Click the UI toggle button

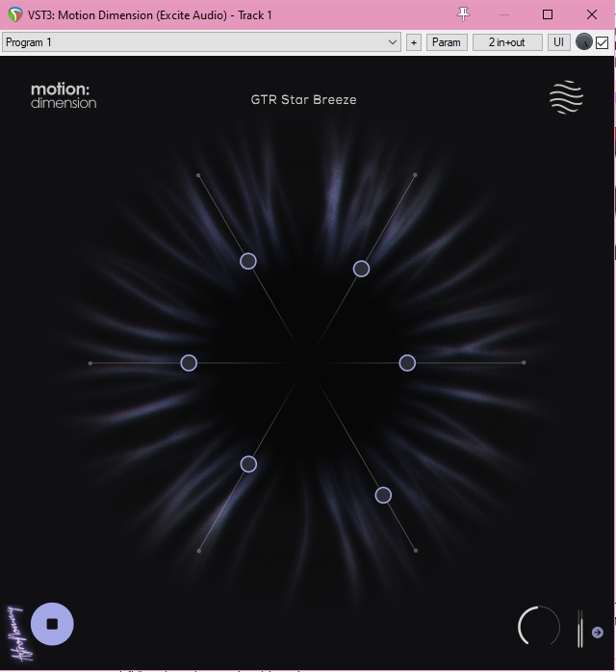(x=558, y=42)
